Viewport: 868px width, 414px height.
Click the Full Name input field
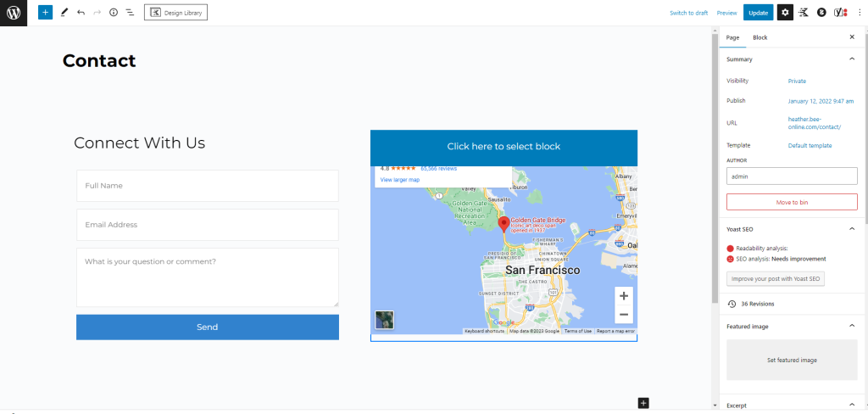pos(207,186)
